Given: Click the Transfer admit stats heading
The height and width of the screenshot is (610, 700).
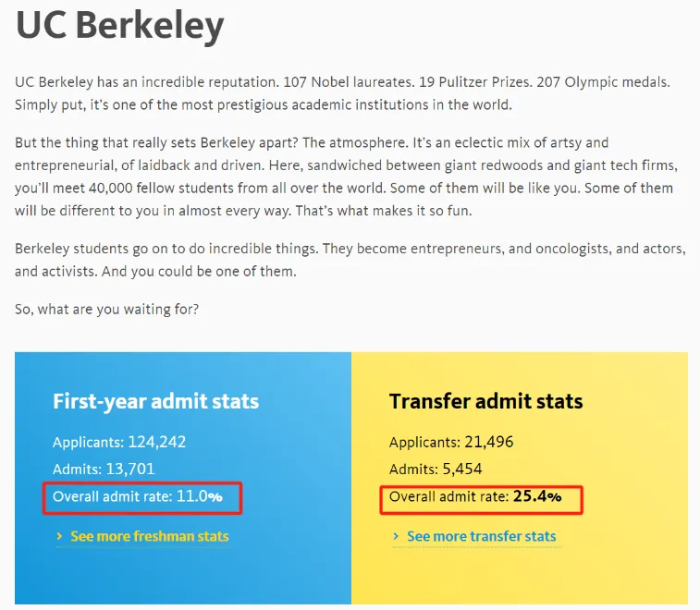Looking at the screenshot, I should [x=485, y=401].
